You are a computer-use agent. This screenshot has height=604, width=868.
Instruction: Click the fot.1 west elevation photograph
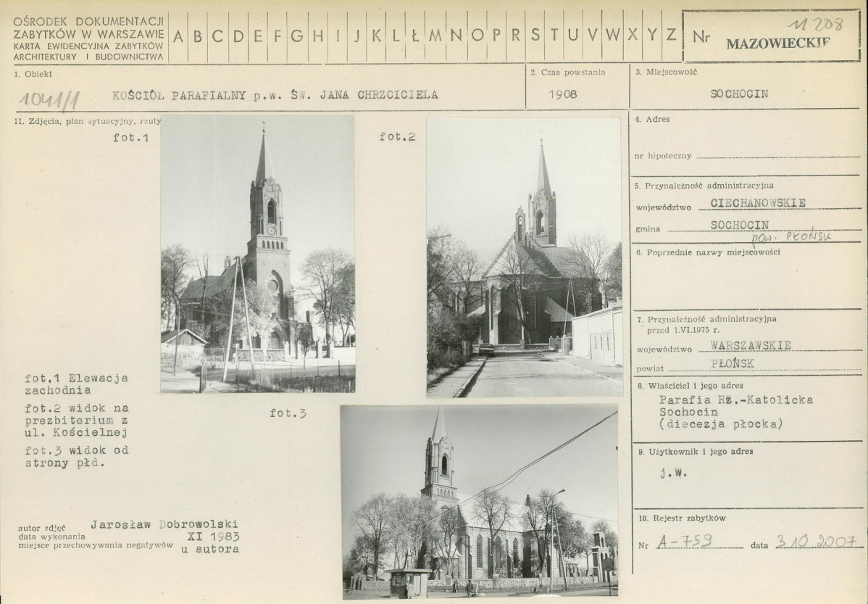tap(257, 254)
